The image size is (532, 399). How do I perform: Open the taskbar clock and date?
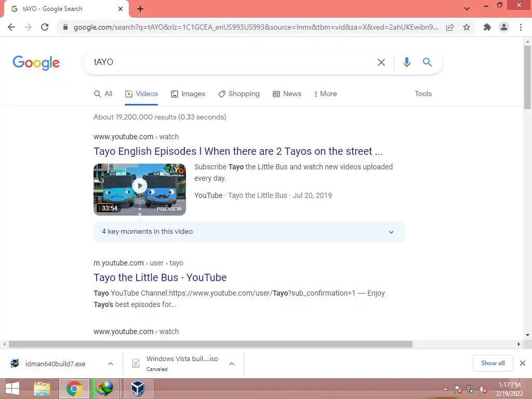click(x=510, y=389)
